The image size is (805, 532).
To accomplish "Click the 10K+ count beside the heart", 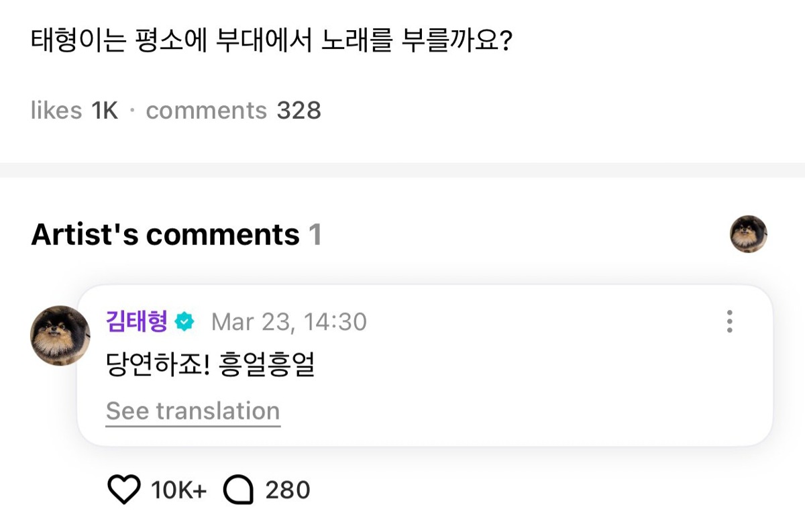I will [x=178, y=490].
